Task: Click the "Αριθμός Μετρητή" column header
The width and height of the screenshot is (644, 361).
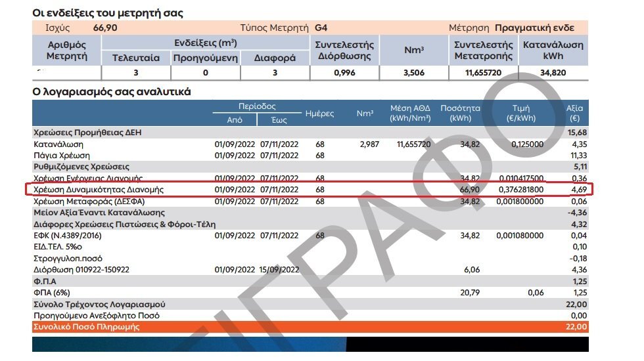Action: [66, 50]
